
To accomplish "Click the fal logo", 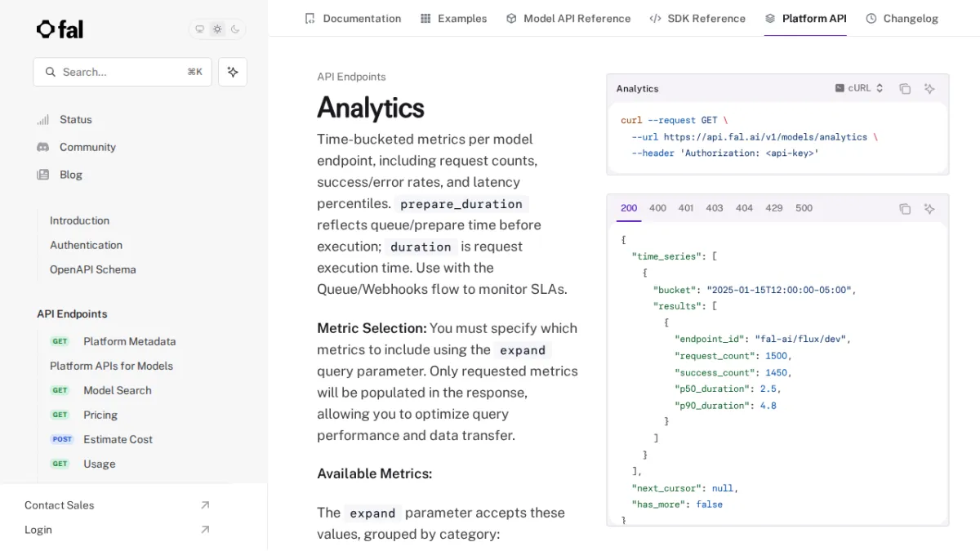I will tap(60, 29).
